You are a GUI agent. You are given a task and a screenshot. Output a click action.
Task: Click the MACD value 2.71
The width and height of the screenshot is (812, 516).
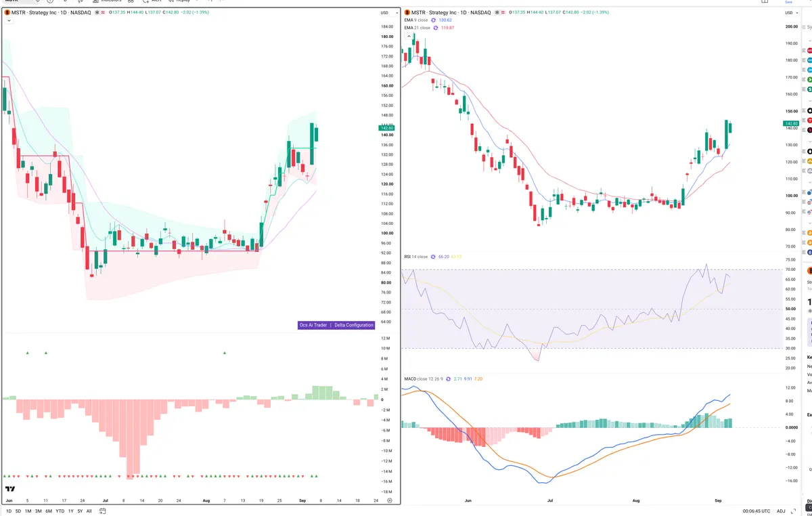[x=458, y=379]
